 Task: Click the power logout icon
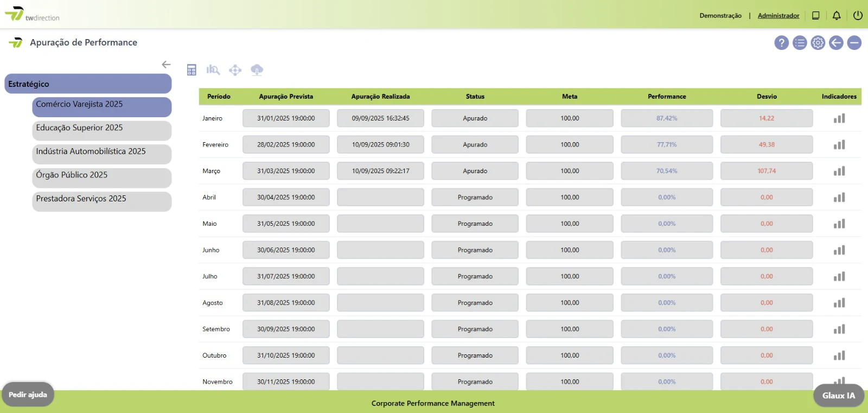[858, 15]
